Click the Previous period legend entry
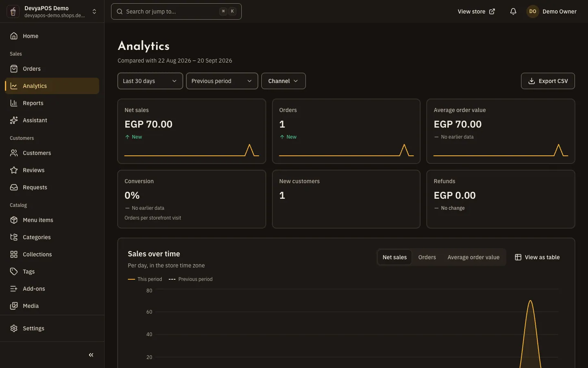 [x=191, y=279]
